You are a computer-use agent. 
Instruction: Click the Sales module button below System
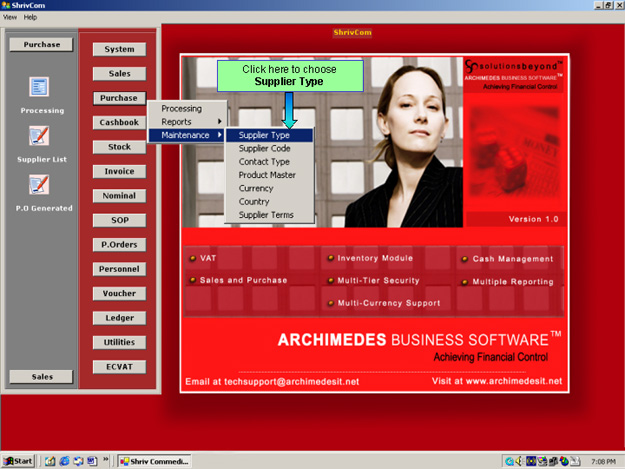[119, 74]
